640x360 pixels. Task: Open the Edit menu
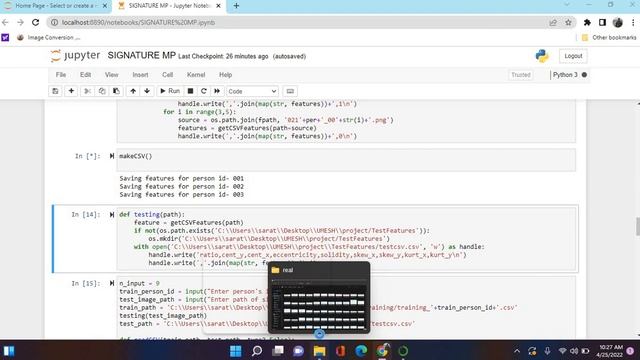pos(85,75)
